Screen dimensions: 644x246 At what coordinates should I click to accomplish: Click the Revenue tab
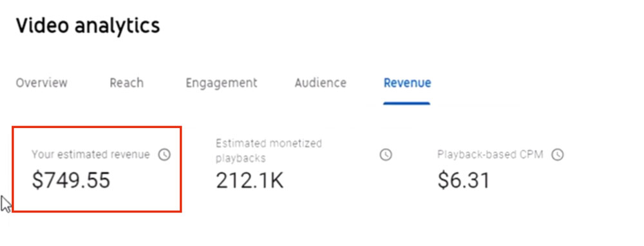tap(407, 83)
